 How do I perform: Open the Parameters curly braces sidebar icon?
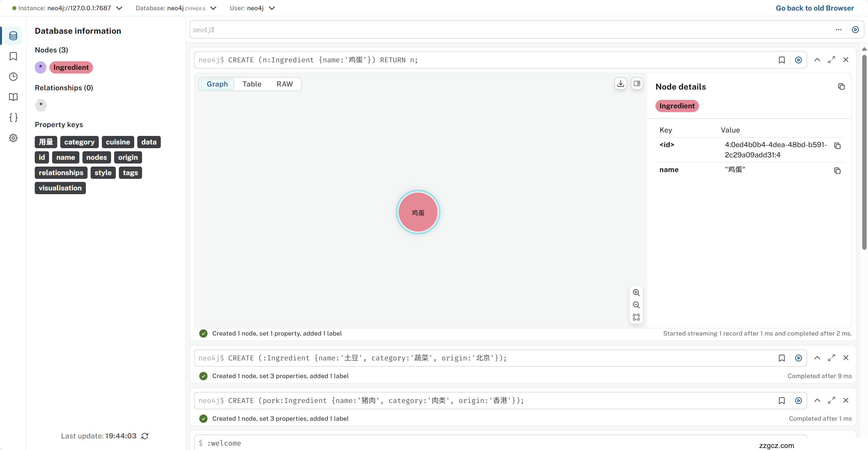click(x=13, y=118)
